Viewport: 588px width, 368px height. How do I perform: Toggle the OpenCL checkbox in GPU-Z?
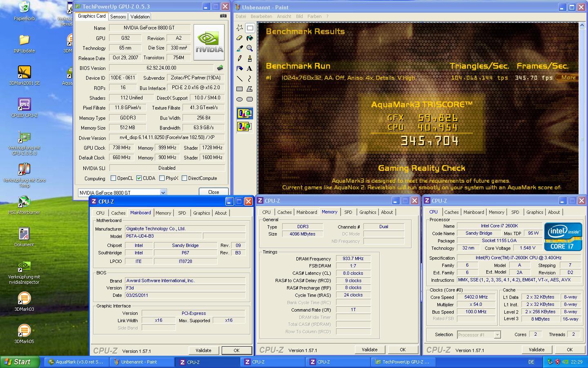pyautogui.click(x=114, y=178)
